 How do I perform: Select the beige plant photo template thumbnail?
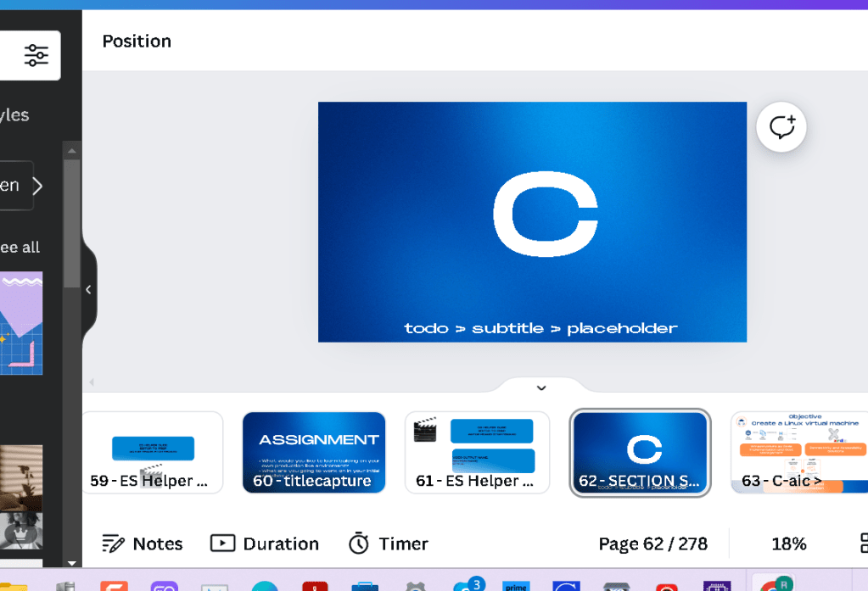click(x=21, y=477)
